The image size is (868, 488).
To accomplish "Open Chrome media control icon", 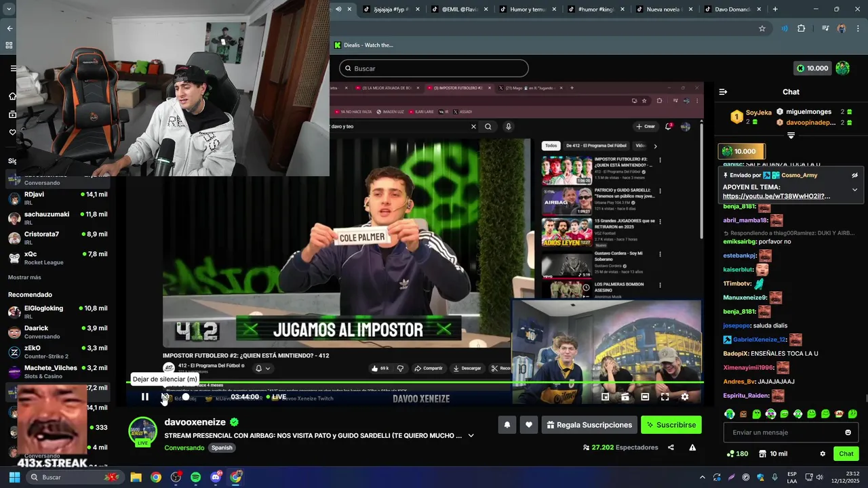I will coord(825,28).
